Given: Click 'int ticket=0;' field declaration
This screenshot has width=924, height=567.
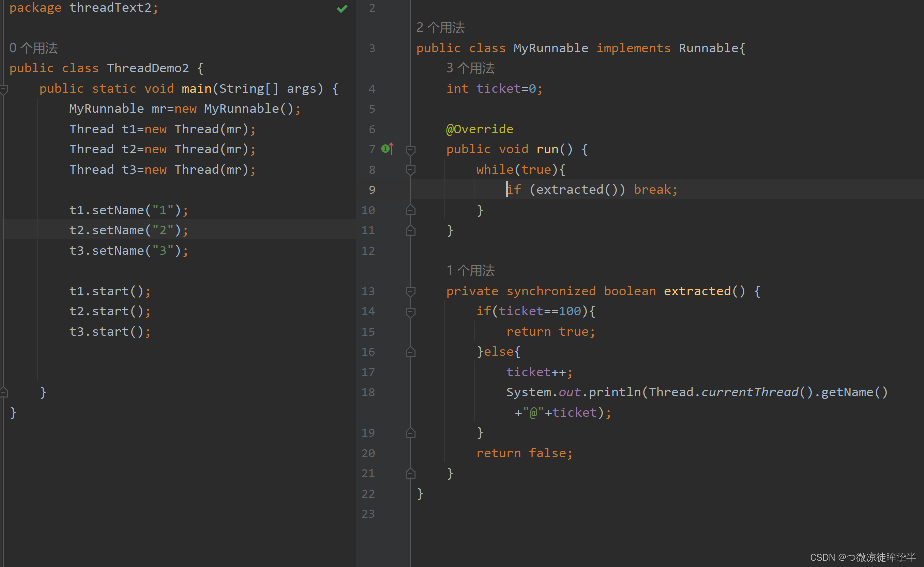Looking at the screenshot, I should pos(494,89).
